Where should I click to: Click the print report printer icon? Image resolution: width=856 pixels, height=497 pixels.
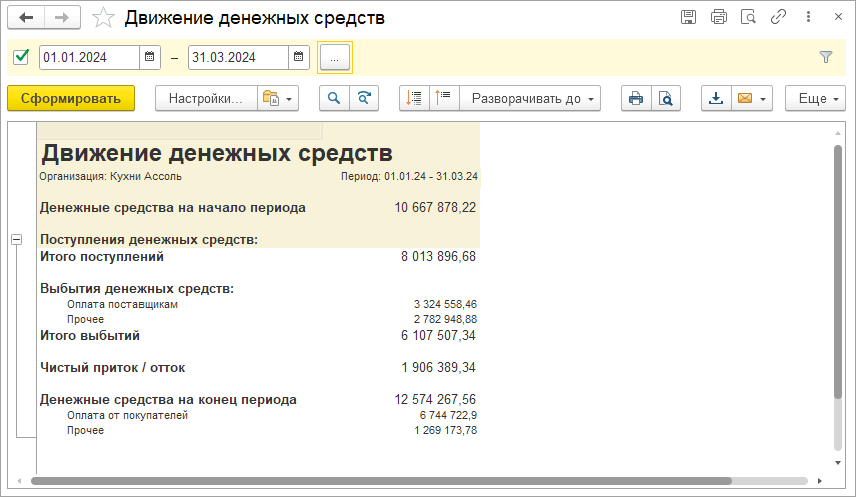635,98
